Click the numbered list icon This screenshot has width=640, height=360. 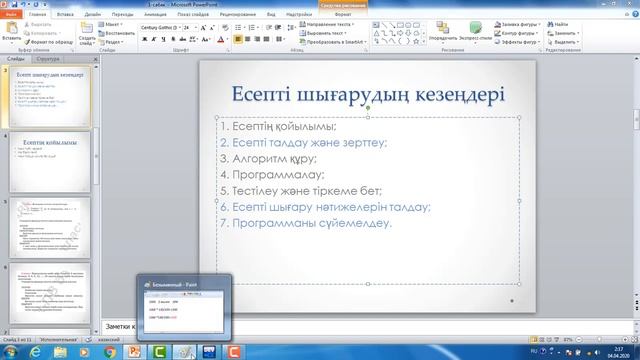(253, 28)
